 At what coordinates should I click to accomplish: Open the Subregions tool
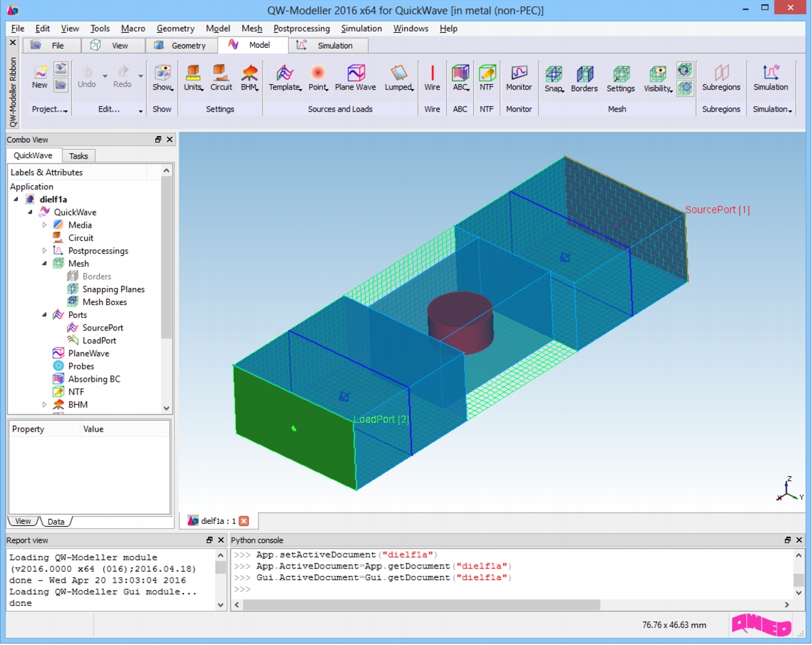coord(722,78)
